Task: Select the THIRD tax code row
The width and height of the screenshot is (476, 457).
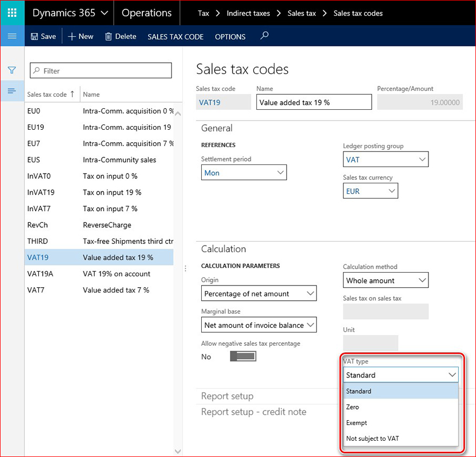Action: 99,241
